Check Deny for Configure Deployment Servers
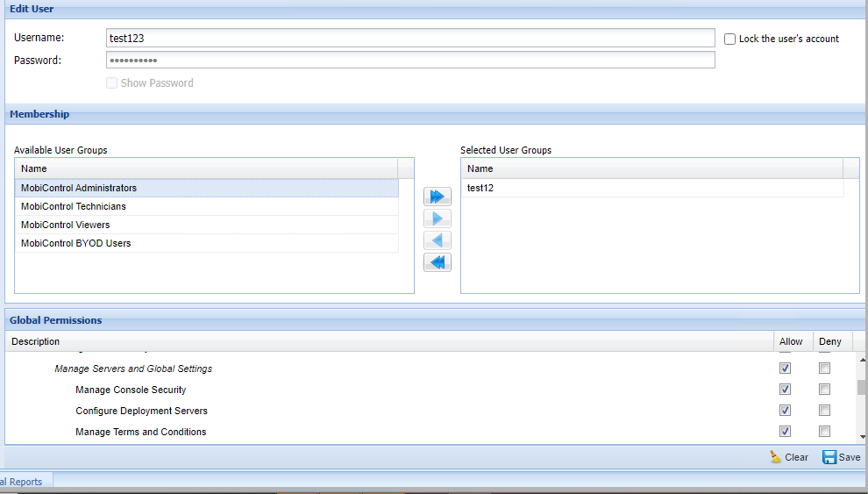The width and height of the screenshot is (868, 494). pyautogui.click(x=824, y=411)
